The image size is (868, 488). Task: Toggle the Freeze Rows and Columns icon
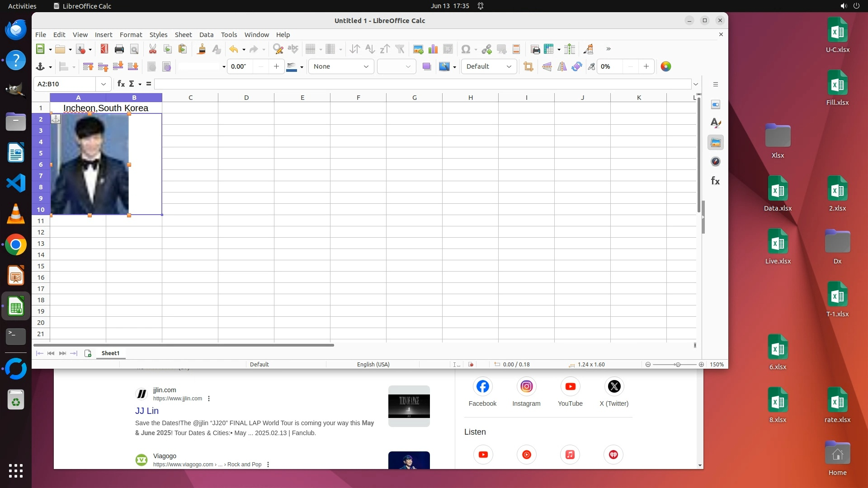(x=549, y=49)
